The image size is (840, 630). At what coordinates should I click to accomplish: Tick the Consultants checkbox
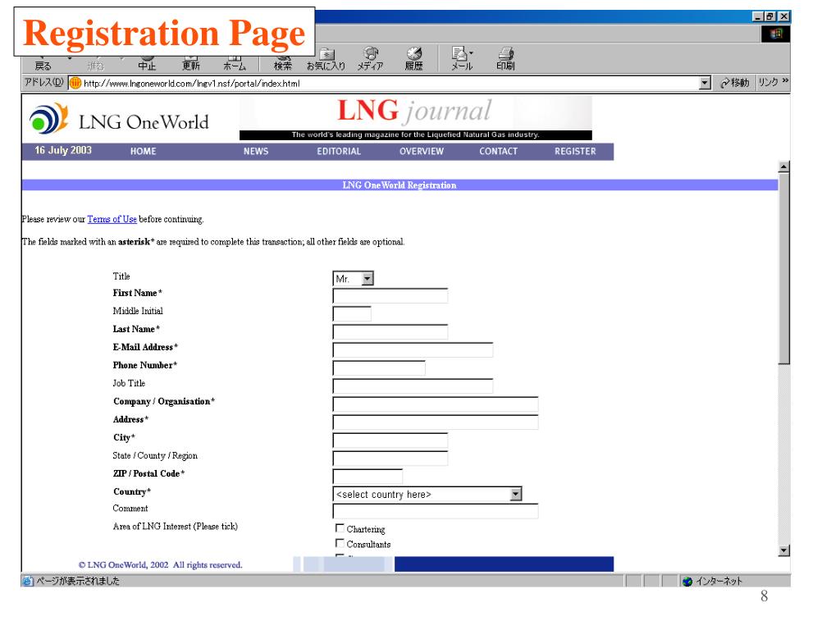[x=340, y=543]
